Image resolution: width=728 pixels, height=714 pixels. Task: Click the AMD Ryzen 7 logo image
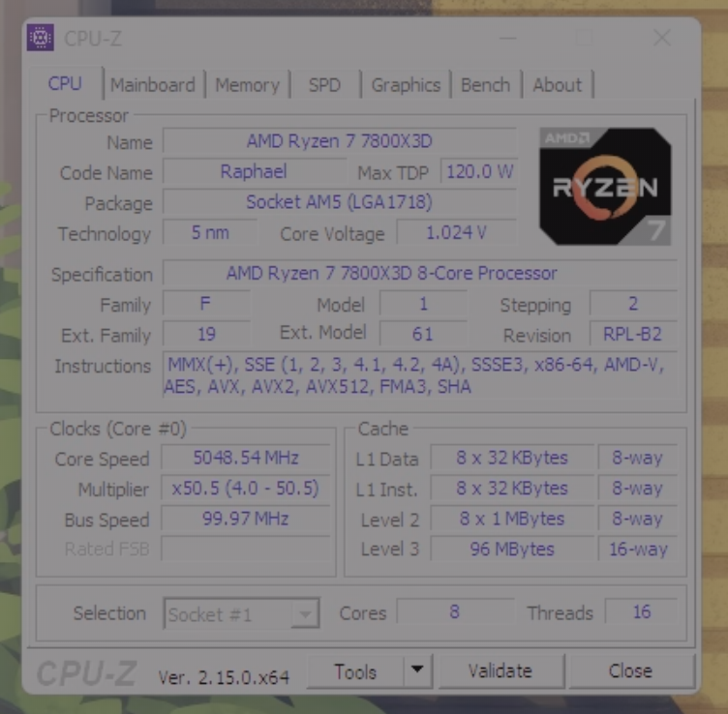click(605, 186)
